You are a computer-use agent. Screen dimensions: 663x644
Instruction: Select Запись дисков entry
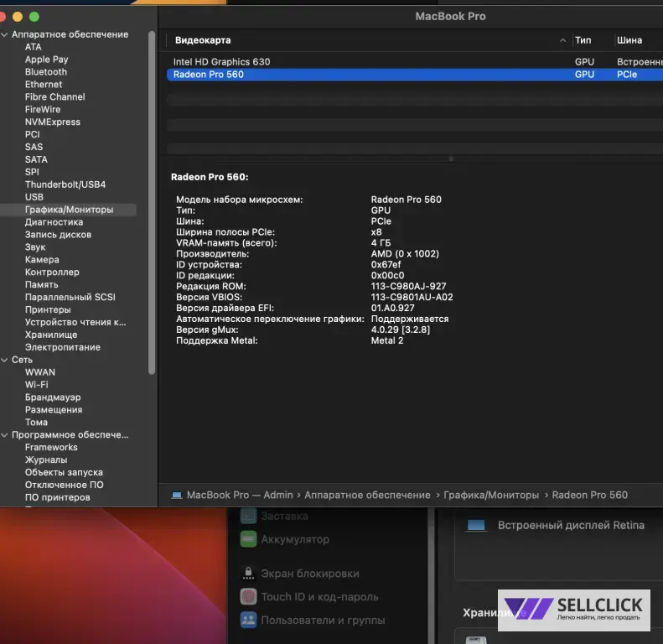click(x=58, y=235)
